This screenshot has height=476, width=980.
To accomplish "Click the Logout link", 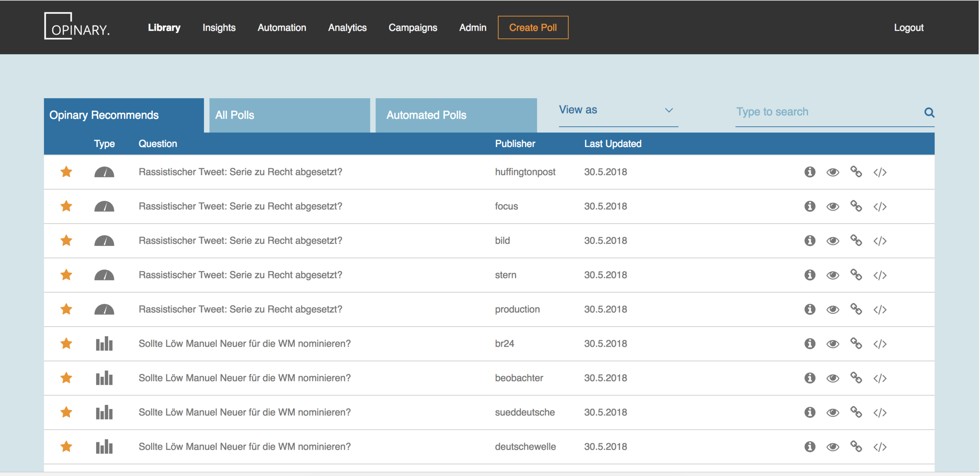I will [x=908, y=27].
